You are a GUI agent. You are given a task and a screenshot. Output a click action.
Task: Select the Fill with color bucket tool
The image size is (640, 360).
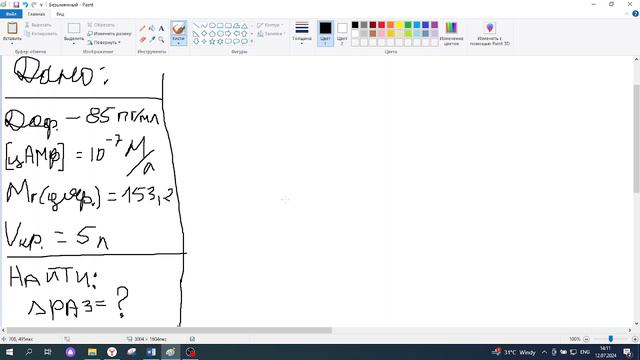coord(152,29)
